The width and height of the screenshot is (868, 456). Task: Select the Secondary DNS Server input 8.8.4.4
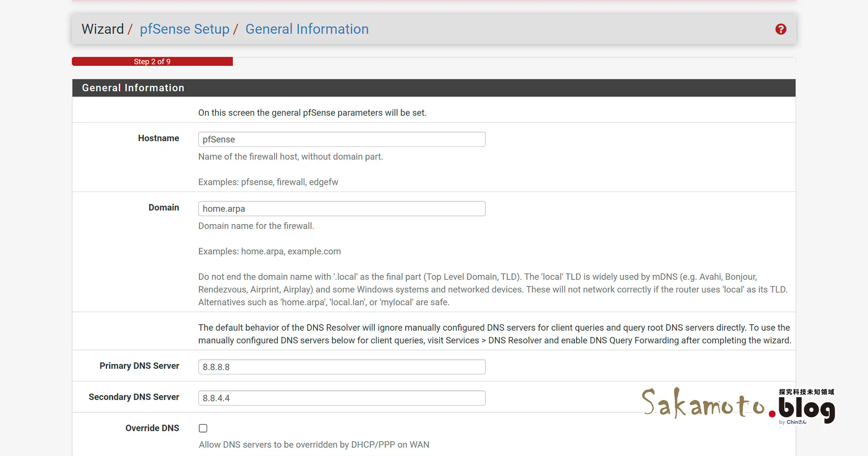341,398
